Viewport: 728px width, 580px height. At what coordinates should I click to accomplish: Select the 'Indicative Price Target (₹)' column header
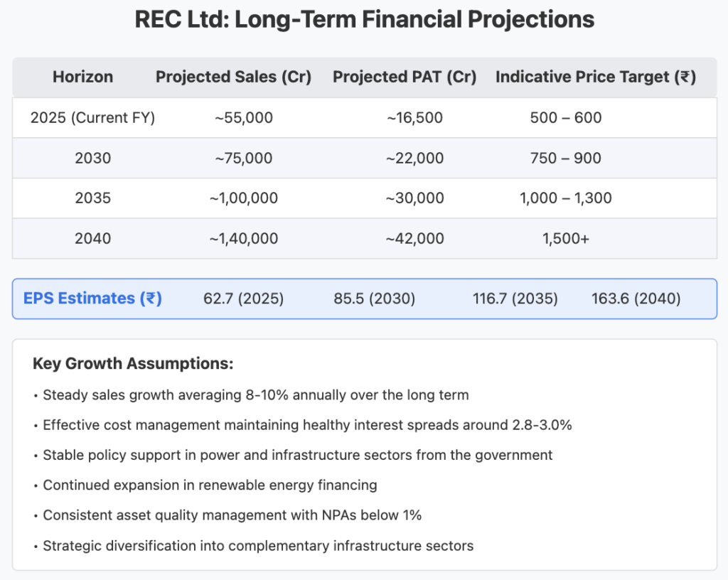pos(596,77)
